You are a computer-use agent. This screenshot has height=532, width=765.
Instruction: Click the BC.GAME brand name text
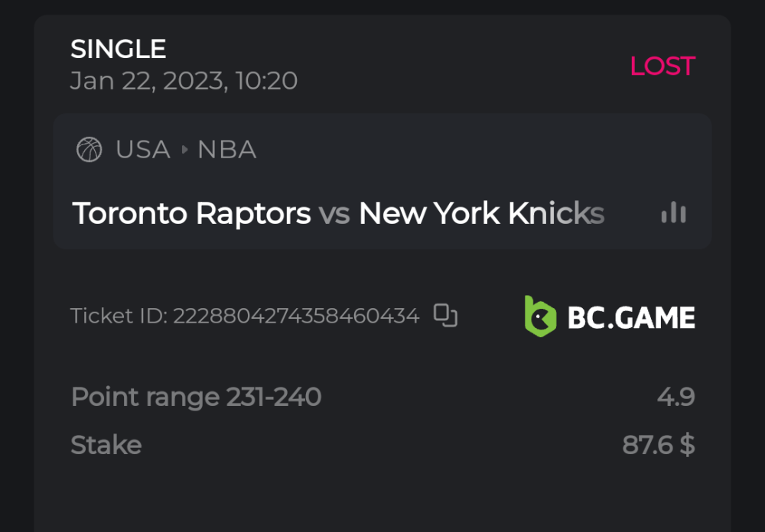coord(631,317)
